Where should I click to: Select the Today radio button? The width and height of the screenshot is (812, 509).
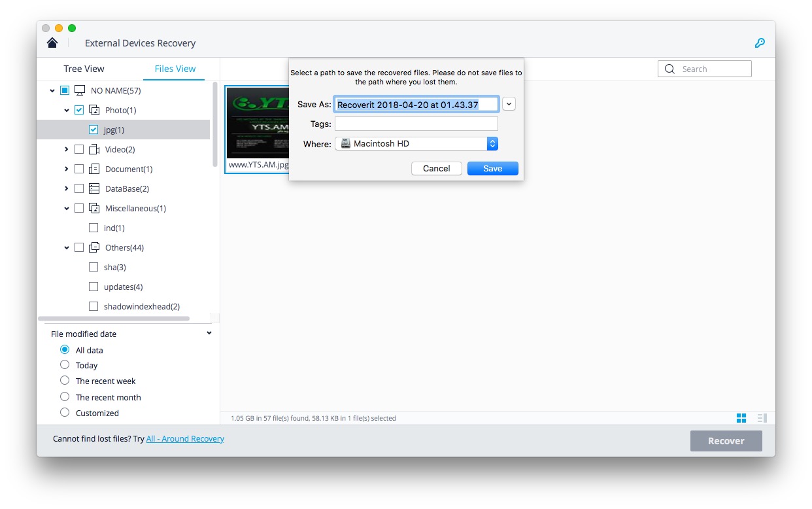click(65, 365)
